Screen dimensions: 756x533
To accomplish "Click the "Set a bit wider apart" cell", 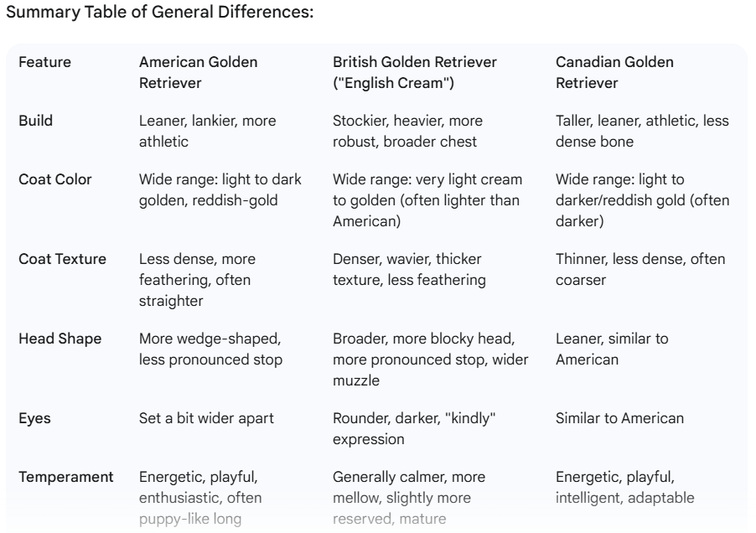I will pyautogui.click(x=205, y=418).
